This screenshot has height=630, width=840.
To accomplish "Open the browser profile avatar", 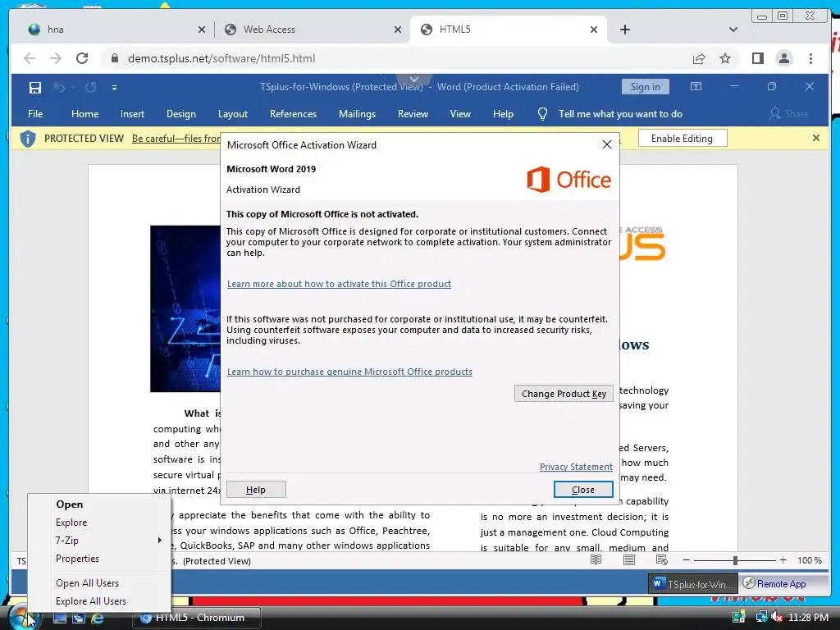I will click(x=783, y=58).
